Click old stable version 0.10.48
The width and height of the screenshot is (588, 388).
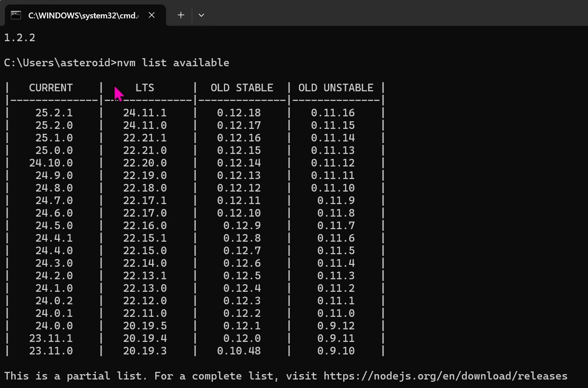[239, 351]
